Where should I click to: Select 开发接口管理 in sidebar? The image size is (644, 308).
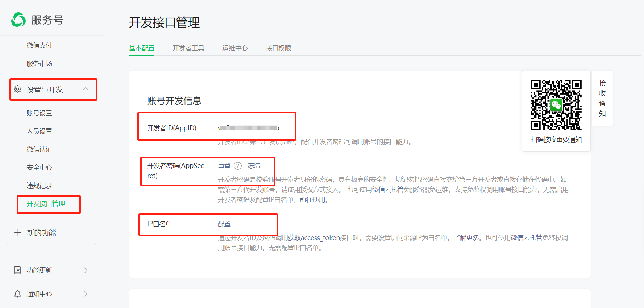pyautogui.click(x=46, y=204)
